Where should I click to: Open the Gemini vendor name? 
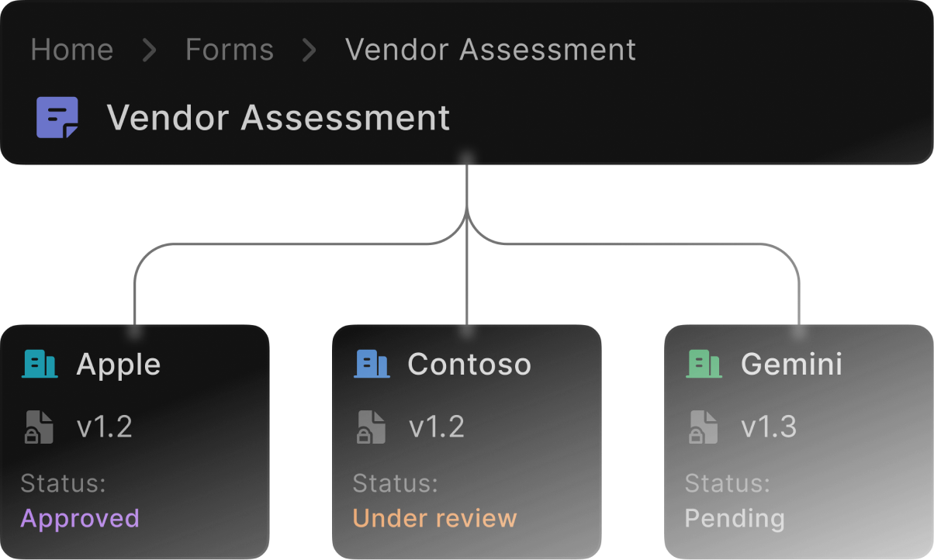click(x=791, y=365)
